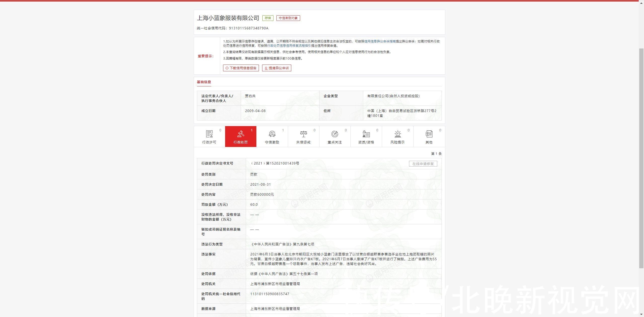Click the company type 有限责任公司(自然人投资或控股)
The width and height of the screenshot is (644, 317).
pyautogui.click(x=393, y=96)
